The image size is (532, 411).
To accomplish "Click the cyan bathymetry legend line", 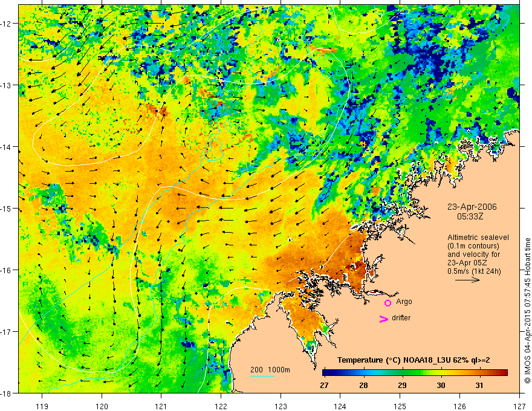I will [262, 376].
